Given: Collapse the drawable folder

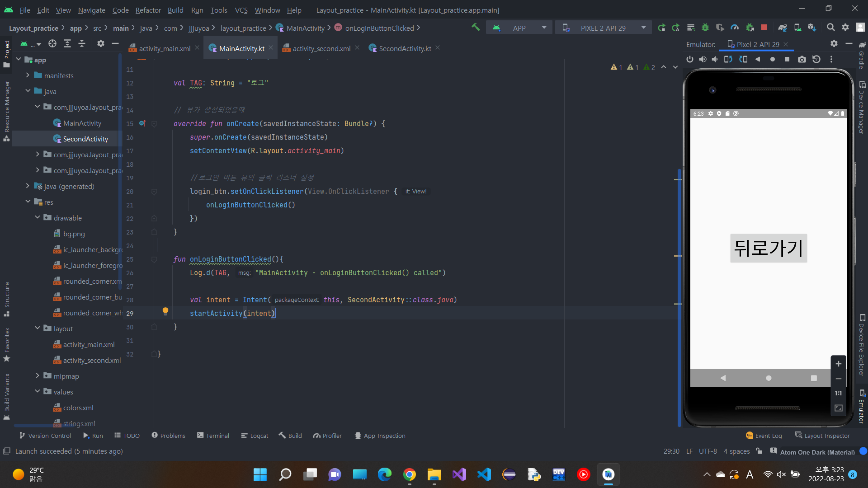Looking at the screenshot, I should [38, 218].
